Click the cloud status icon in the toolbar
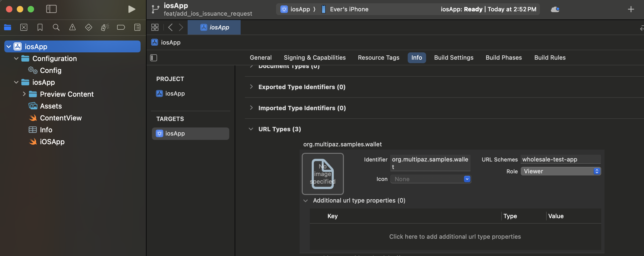The width and height of the screenshot is (644, 256). [x=555, y=9]
